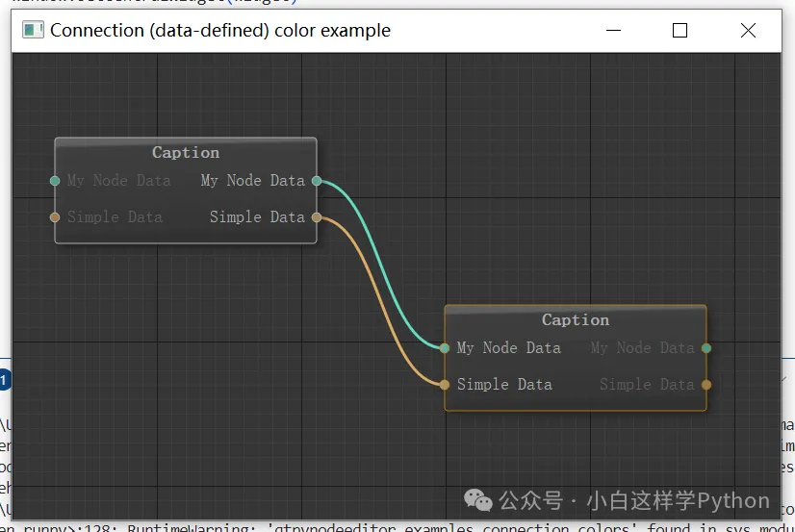Minimize the color example window
Image resolution: width=795 pixels, height=532 pixels.
click(x=613, y=31)
